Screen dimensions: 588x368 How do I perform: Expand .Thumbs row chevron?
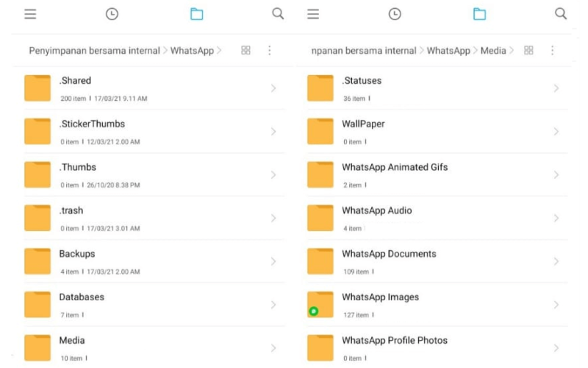[x=273, y=174]
